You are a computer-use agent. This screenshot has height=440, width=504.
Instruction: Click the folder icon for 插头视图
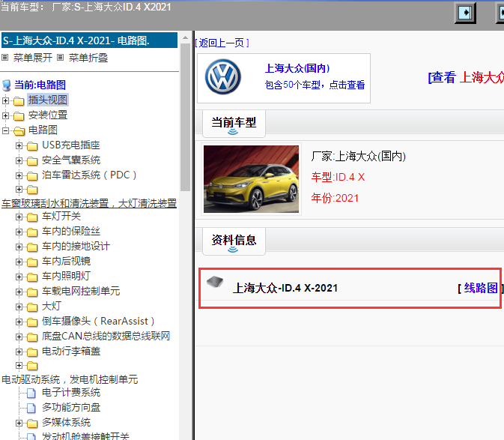point(19,100)
